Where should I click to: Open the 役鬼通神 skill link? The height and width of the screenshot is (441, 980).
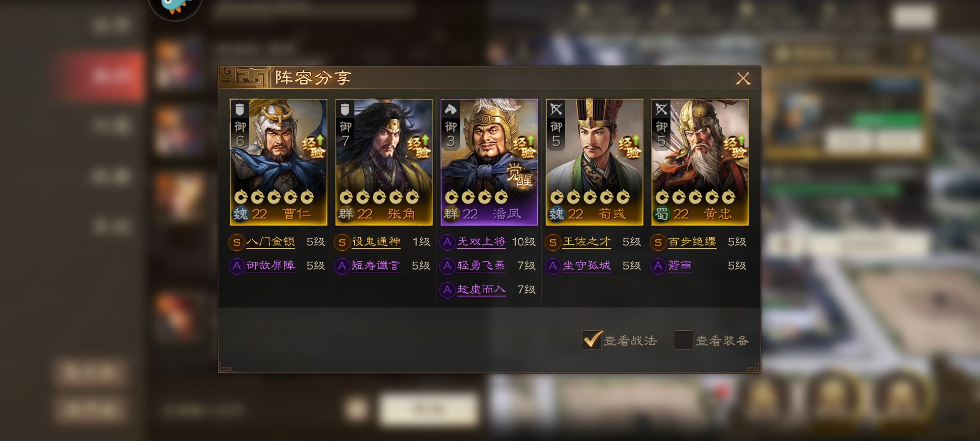click(x=376, y=242)
